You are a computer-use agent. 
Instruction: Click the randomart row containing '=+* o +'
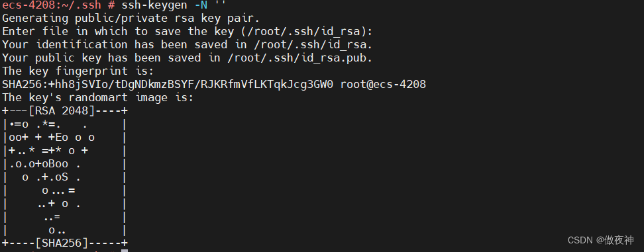65,151
